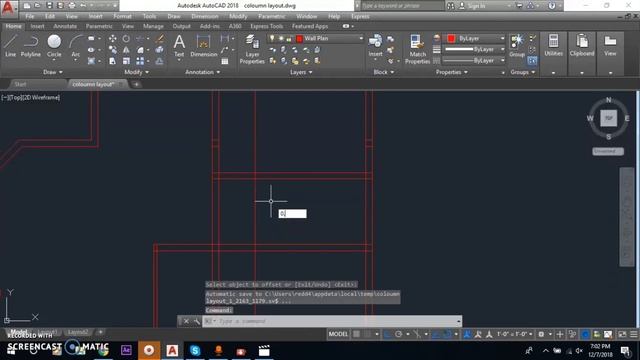This screenshot has width=640, height=360.
Task: Activate the Stretch tool in Modify panel
Action: 112,61
